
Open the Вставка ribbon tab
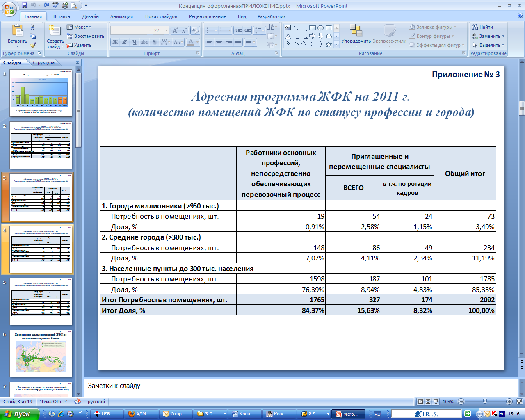[x=62, y=16]
